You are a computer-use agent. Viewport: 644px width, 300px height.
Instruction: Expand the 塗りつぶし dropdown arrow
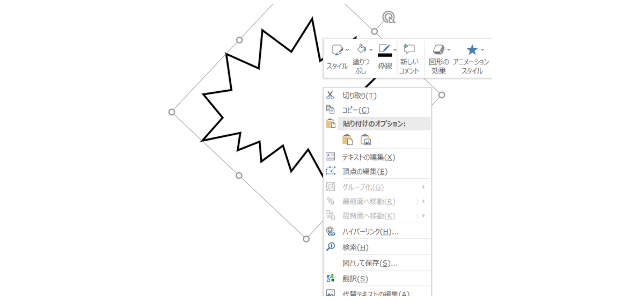[x=371, y=50]
